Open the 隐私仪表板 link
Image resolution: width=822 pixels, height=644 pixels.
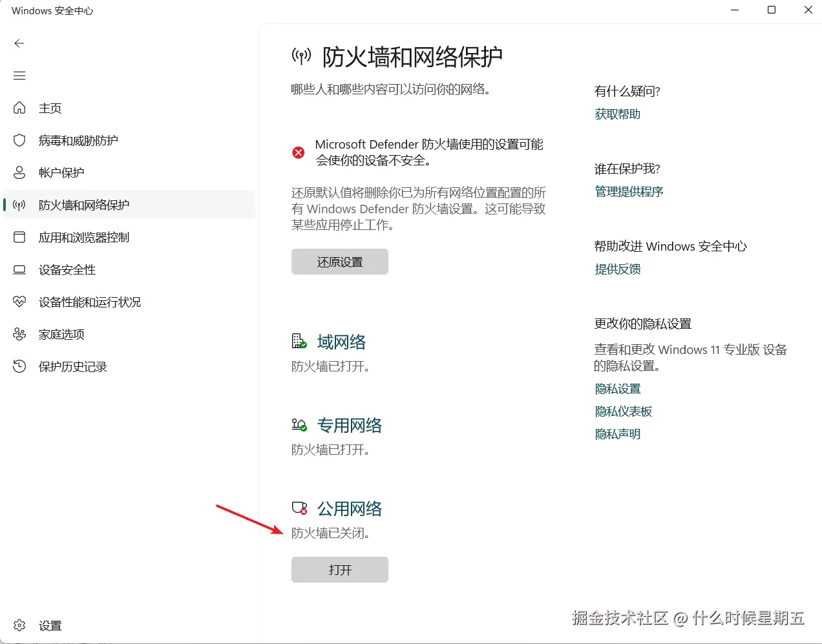pos(624,411)
